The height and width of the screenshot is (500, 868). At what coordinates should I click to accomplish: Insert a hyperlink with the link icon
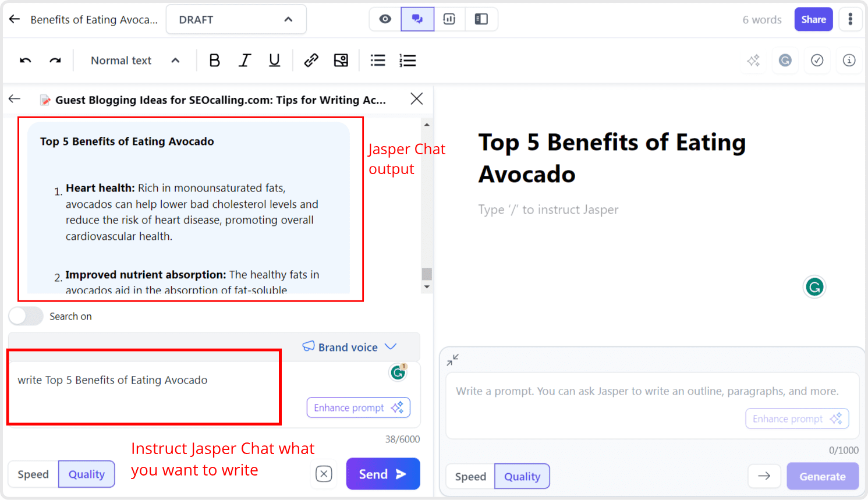(311, 60)
